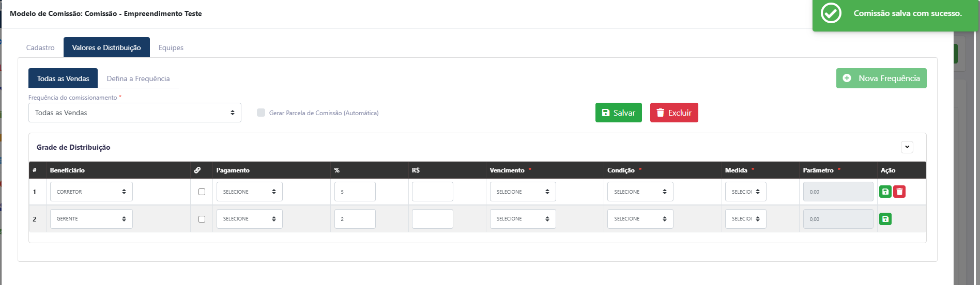
Task: Open the Defina a Frequência tab
Action: point(138,78)
